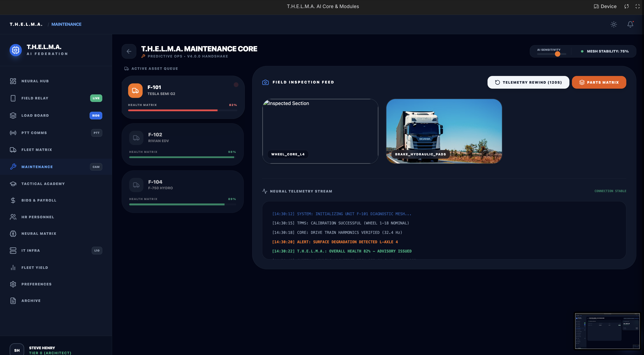Adjust the AI Sensitivity slider knob
This screenshot has height=355, width=644.
click(x=557, y=54)
